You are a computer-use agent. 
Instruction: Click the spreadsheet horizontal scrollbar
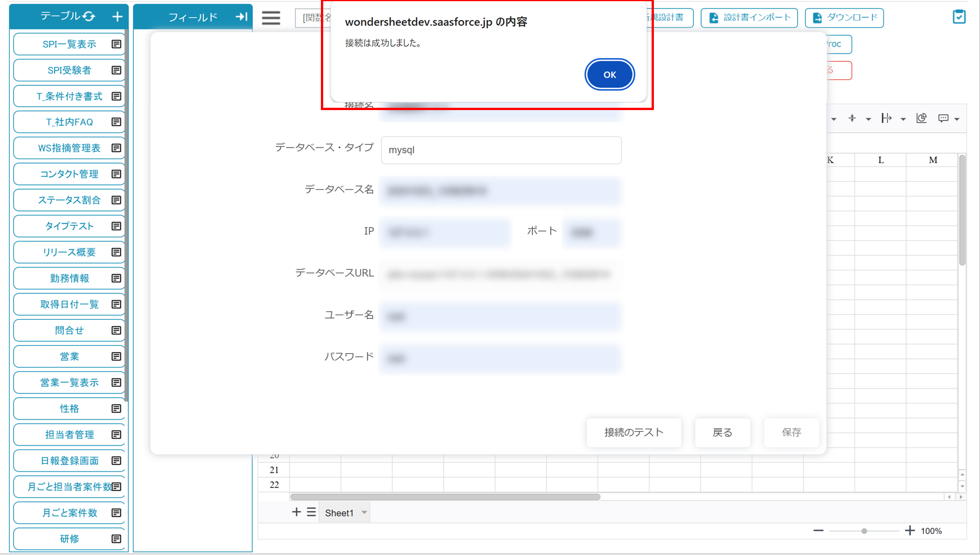[x=445, y=497]
